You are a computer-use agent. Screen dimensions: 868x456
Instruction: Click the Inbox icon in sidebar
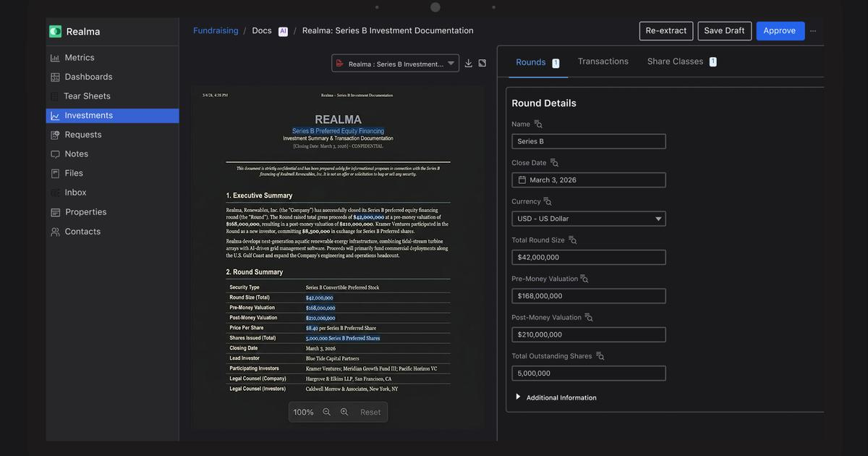click(x=55, y=193)
